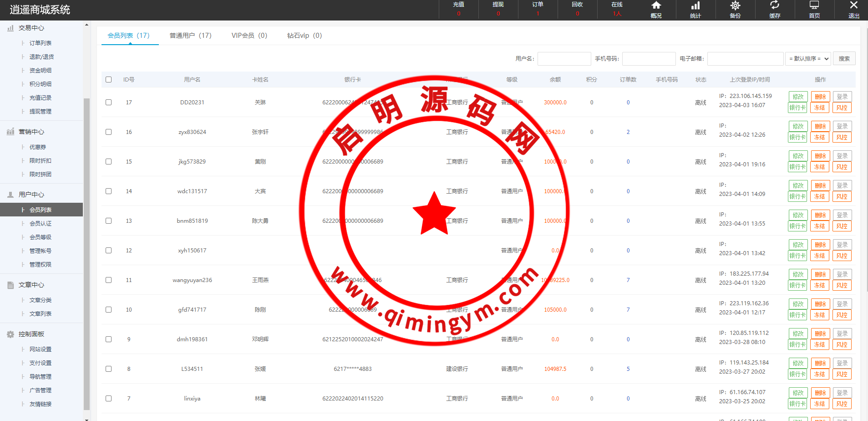Viewport: 868px width, 421px height.
Task: Click the 用户中心 user icon in sidebar
Action: [10, 195]
